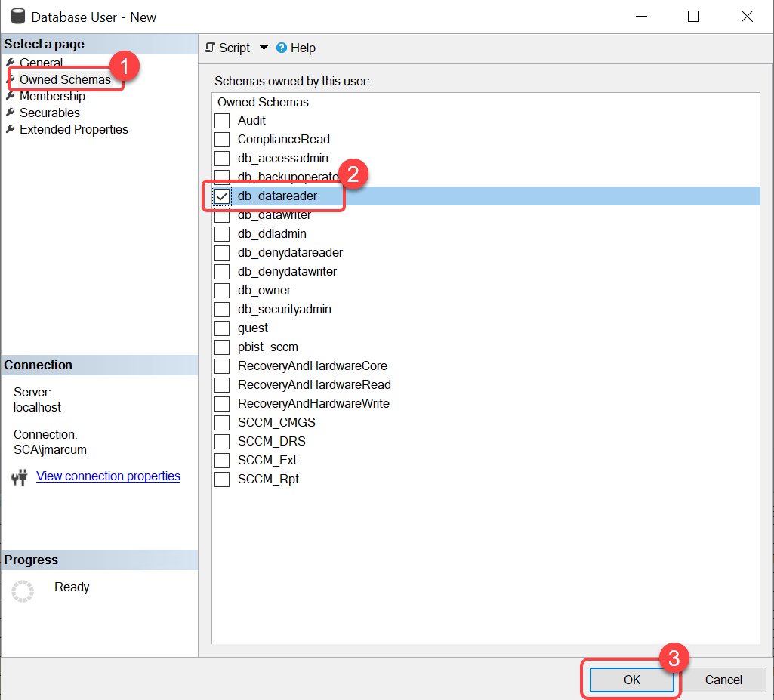The image size is (774, 700).
Task: Click the connection properties plug icon
Action: (x=20, y=476)
